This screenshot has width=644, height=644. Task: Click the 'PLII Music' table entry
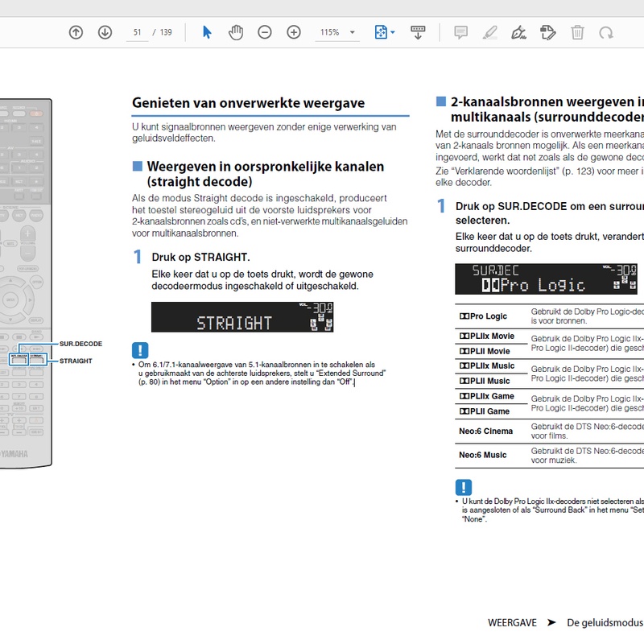(485, 381)
